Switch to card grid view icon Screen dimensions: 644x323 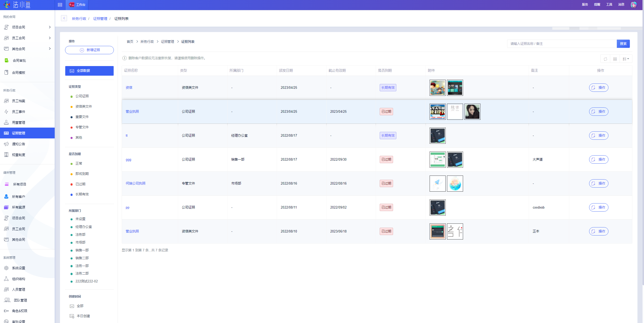615,59
